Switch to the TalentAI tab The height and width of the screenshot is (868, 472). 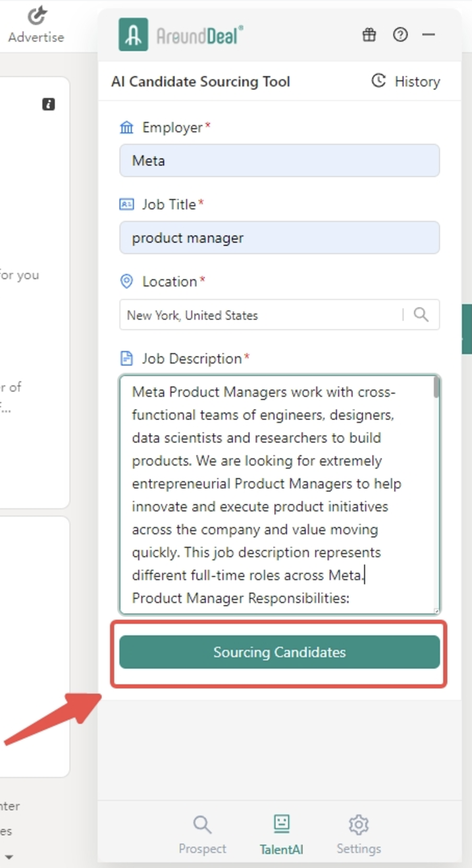point(281,834)
